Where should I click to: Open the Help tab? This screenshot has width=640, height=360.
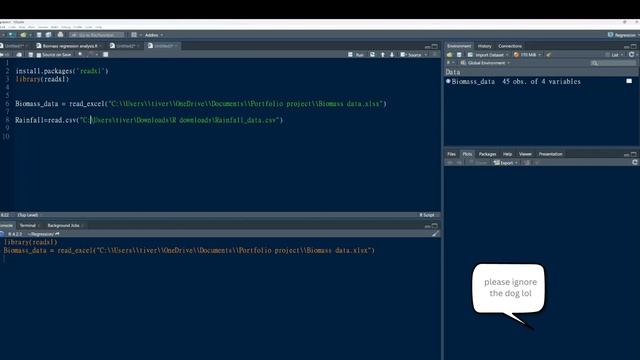coord(507,154)
